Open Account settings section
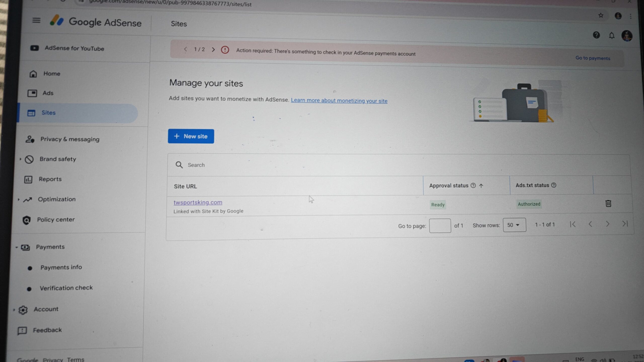 click(46, 309)
